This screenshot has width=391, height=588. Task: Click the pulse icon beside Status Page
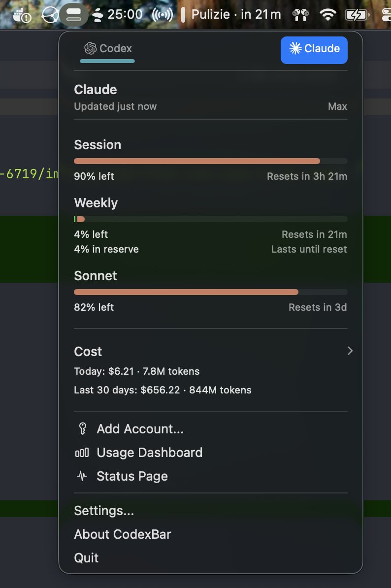[82, 476]
